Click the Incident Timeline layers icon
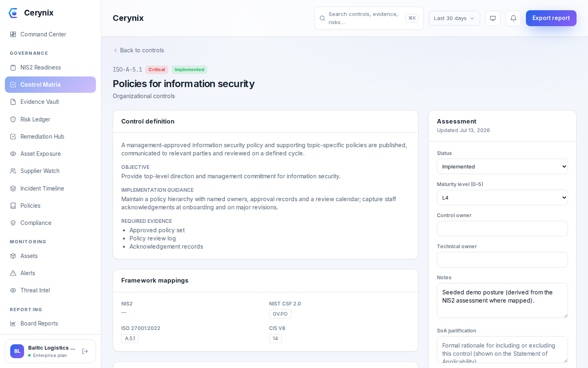This screenshot has height=368, width=588. (13, 188)
